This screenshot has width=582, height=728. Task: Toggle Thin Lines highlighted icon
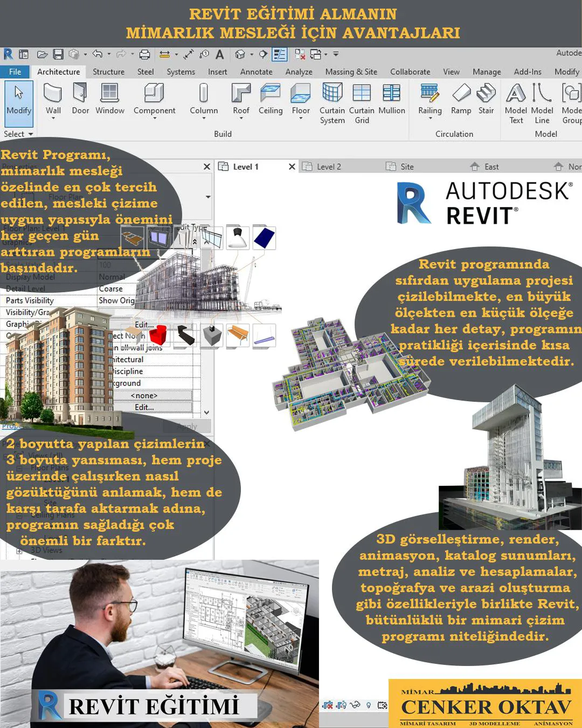280,54
